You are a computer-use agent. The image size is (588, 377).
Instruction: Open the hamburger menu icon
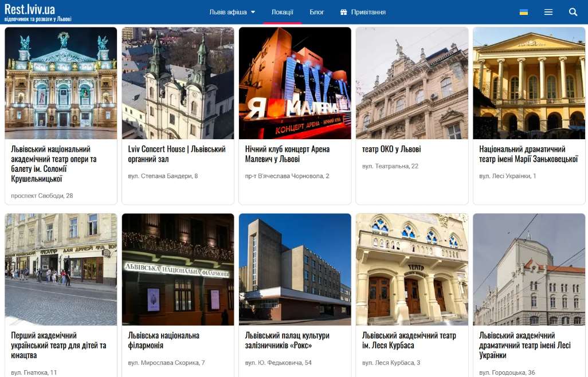(x=548, y=12)
